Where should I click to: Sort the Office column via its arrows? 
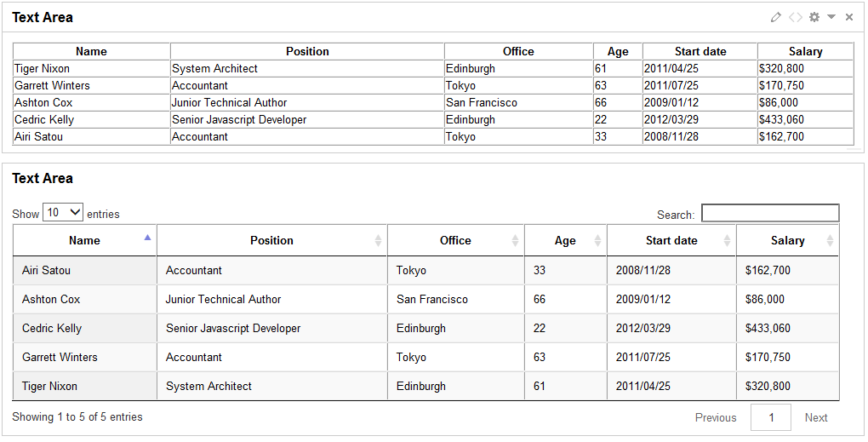click(x=516, y=240)
